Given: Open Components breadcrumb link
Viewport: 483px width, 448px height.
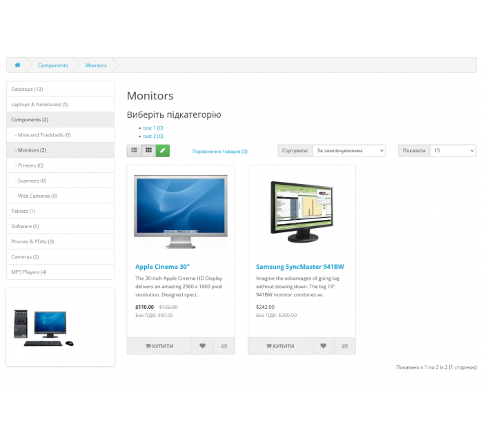Looking at the screenshot, I should click(52, 65).
